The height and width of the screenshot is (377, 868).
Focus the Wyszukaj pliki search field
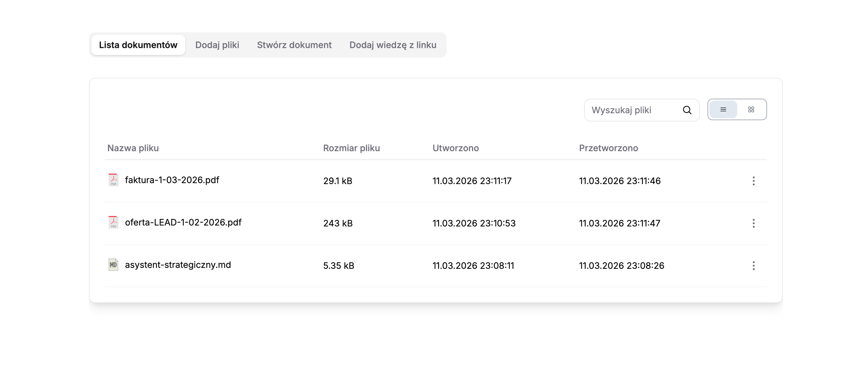[x=633, y=110]
